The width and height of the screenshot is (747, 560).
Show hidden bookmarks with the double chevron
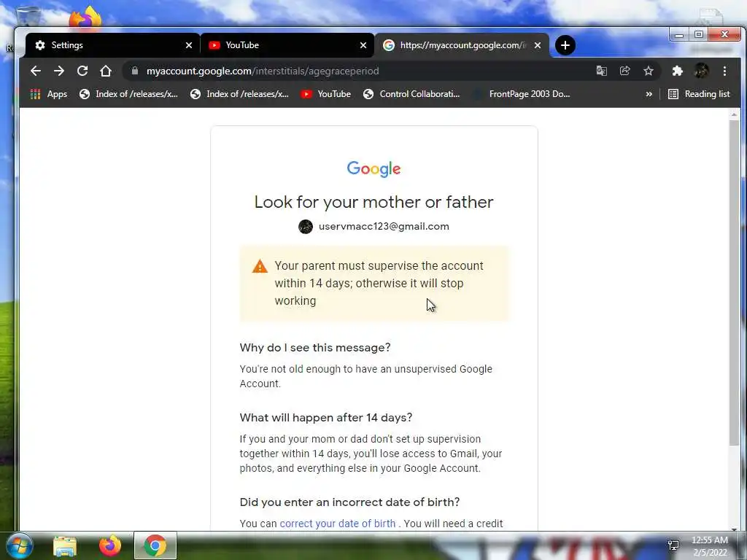tap(649, 94)
